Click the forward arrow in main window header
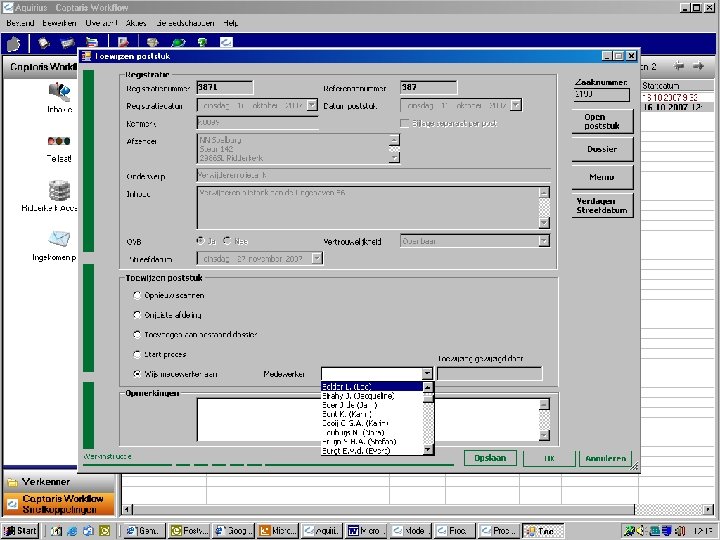 (698, 66)
